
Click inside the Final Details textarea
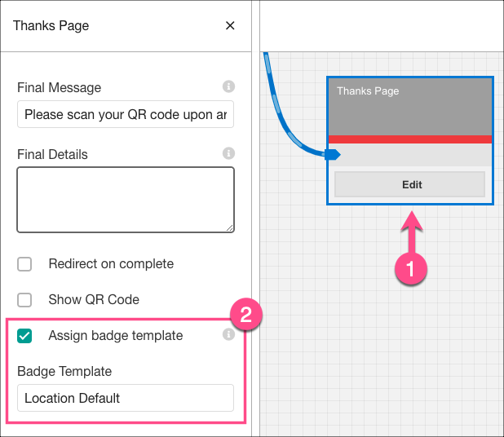click(x=126, y=200)
